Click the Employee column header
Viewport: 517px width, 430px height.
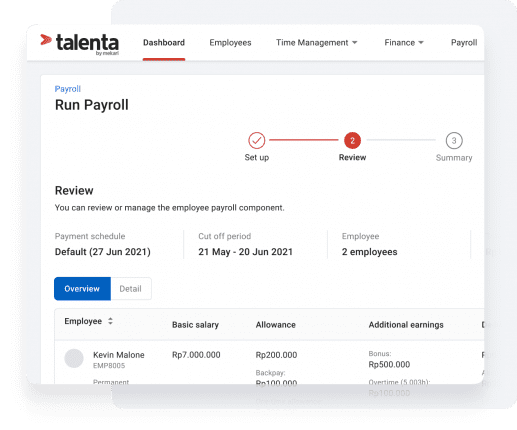click(83, 321)
